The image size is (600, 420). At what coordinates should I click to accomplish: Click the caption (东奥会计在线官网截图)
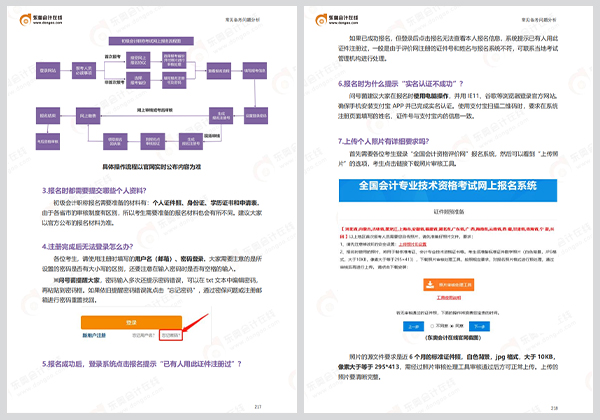[453, 338]
